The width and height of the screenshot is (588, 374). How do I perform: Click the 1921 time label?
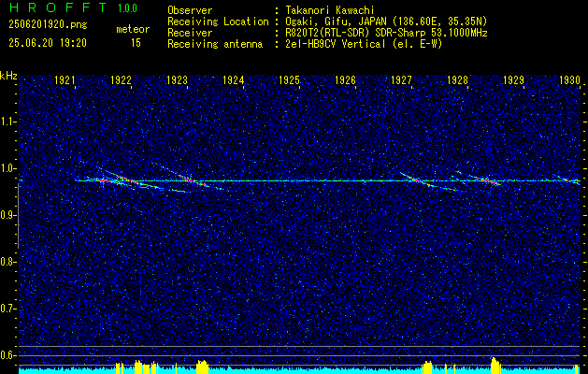[65, 79]
